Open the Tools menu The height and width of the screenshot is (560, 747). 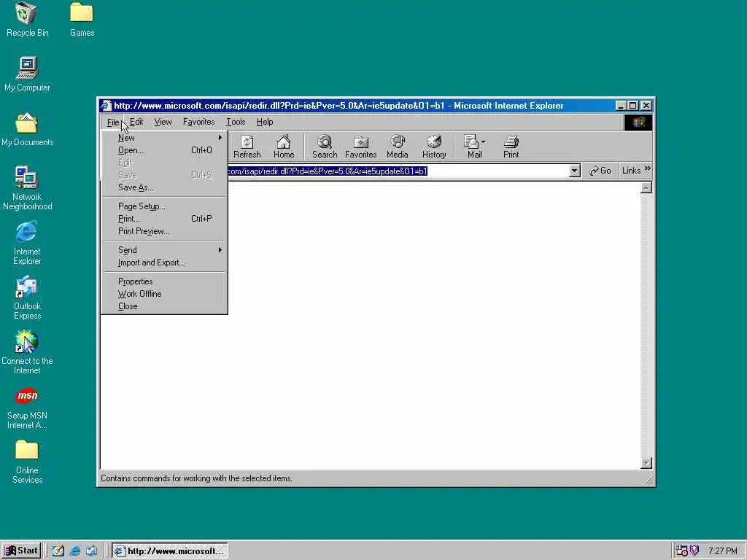tap(236, 122)
